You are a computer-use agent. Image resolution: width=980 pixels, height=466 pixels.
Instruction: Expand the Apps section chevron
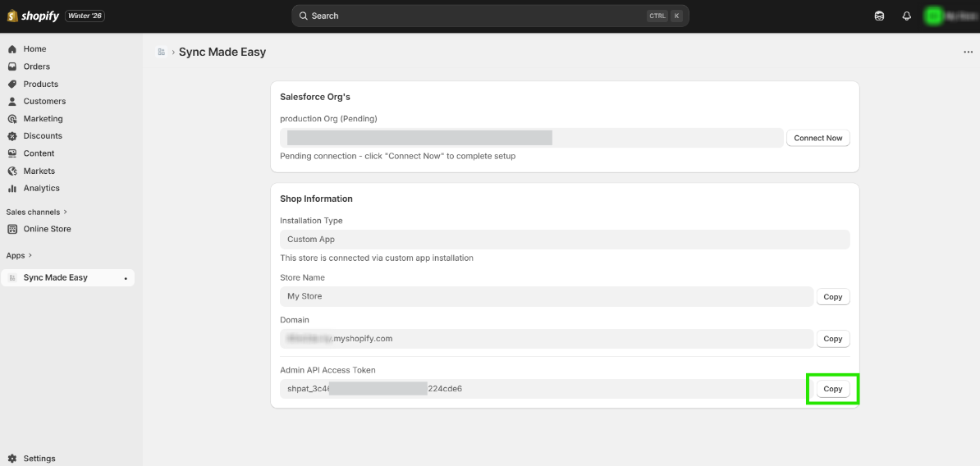click(x=30, y=255)
